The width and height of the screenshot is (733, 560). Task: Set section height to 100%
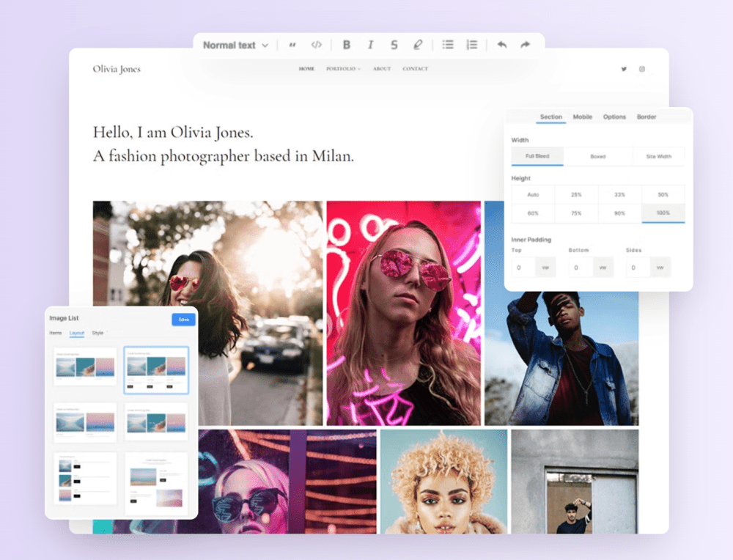pyautogui.click(x=663, y=213)
